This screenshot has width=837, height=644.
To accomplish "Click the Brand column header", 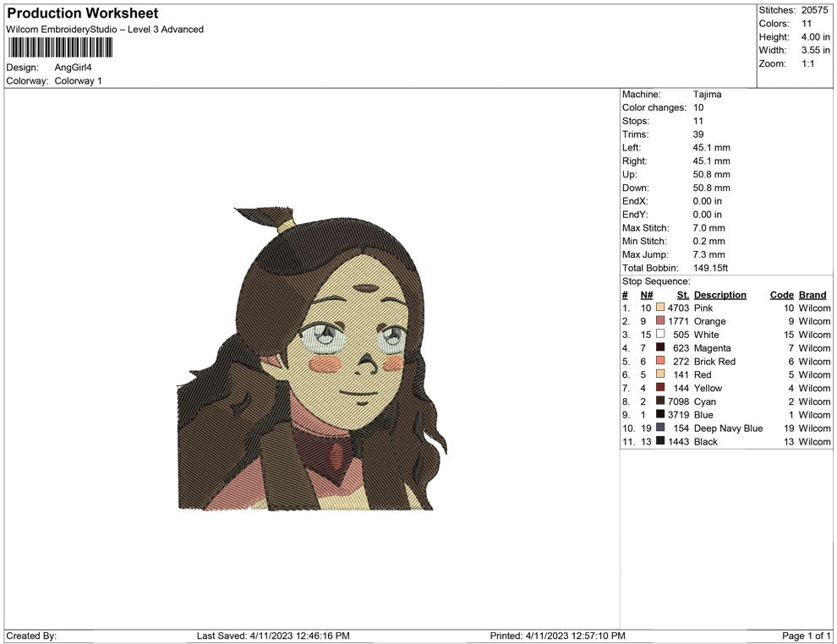I will (812, 295).
